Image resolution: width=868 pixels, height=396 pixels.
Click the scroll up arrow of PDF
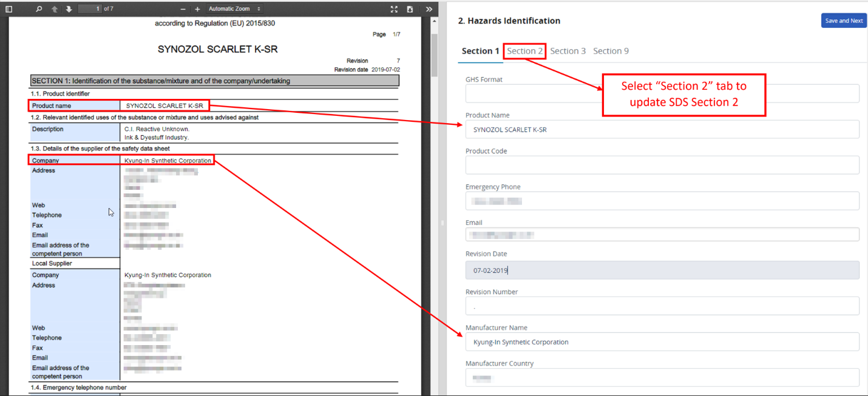point(434,21)
